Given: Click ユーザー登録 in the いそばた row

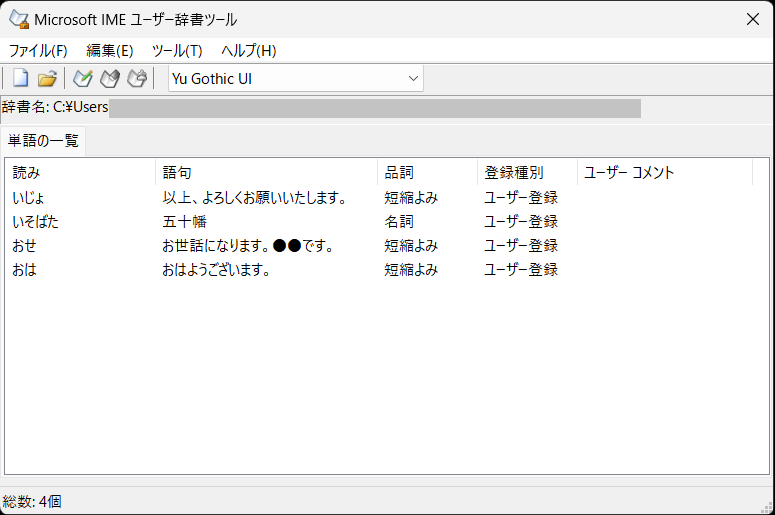Looking at the screenshot, I should tap(521, 221).
